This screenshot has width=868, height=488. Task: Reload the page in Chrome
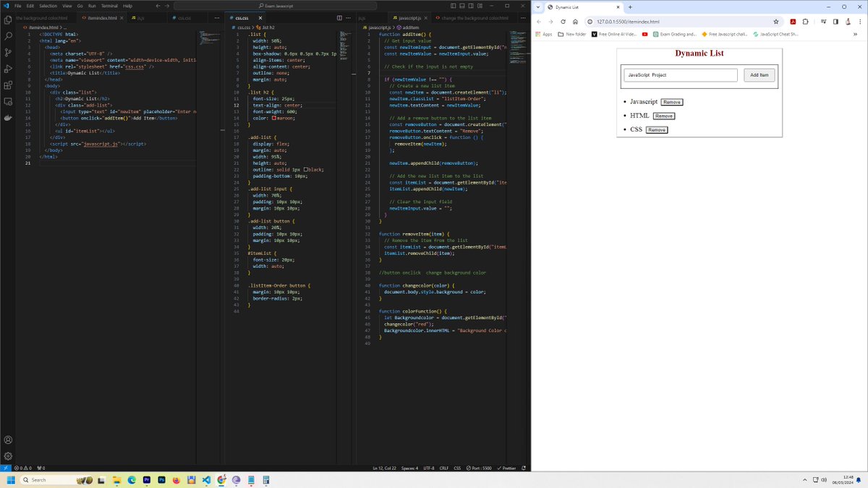[x=563, y=22]
